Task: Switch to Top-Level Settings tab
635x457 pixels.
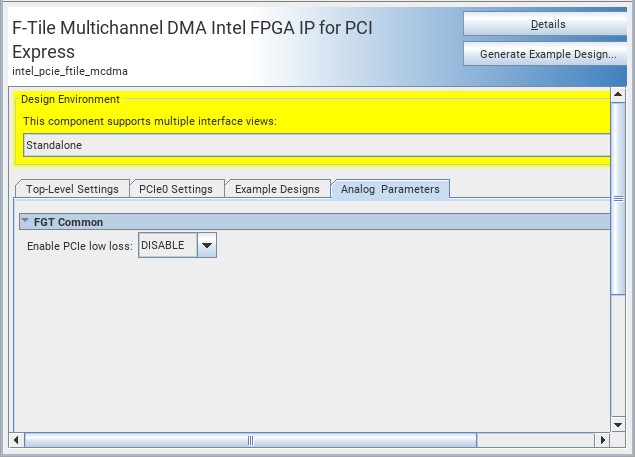Action: 72,189
